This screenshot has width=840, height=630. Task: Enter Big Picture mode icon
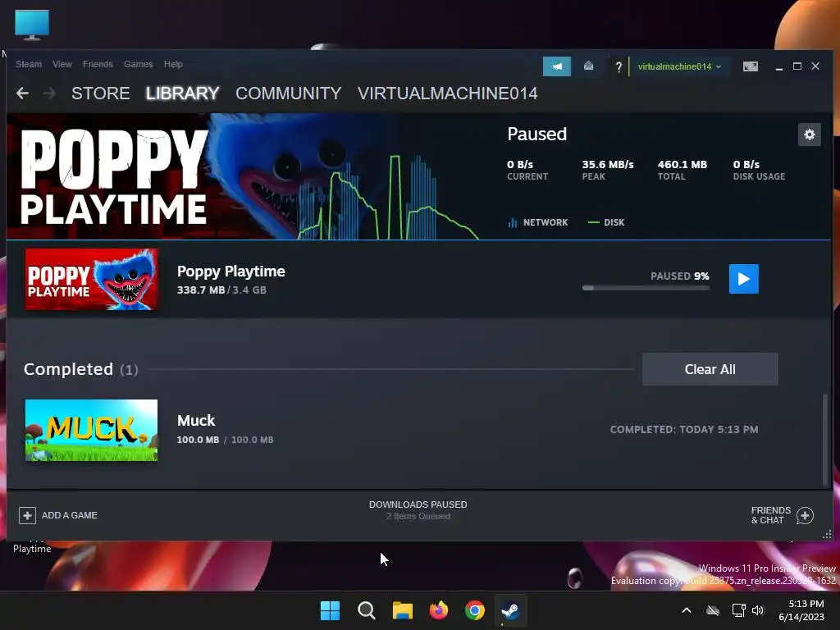click(750, 66)
